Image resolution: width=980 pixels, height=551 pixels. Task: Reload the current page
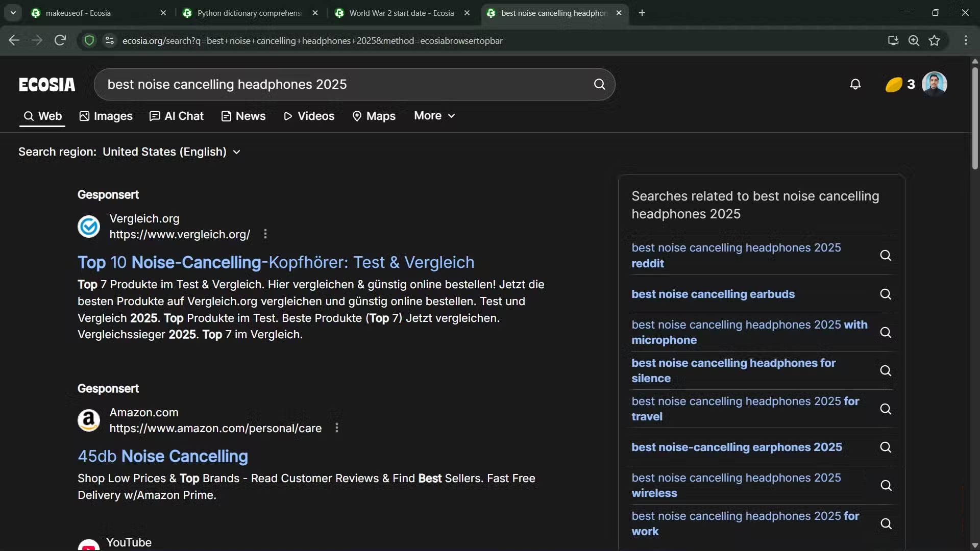click(60, 40)
